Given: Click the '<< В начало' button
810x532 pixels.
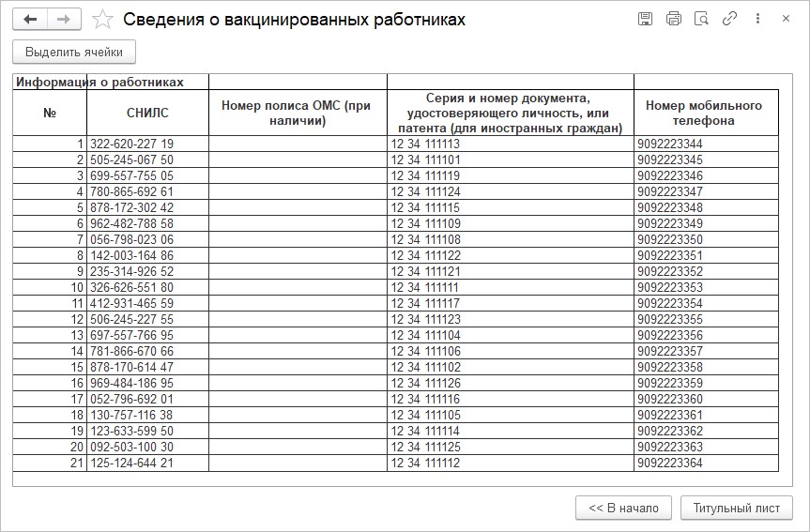Looking at the screenshot, I should click(x=623, y=508).
